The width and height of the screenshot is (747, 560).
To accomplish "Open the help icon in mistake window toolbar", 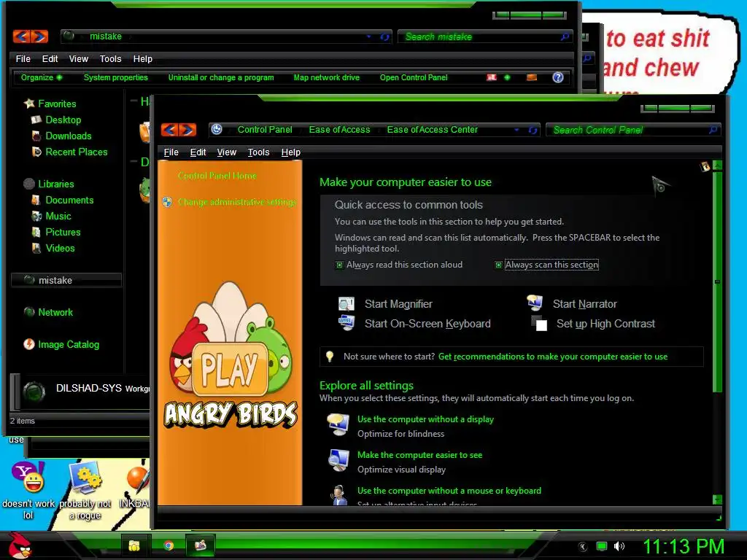I will (x=558, y=77).
